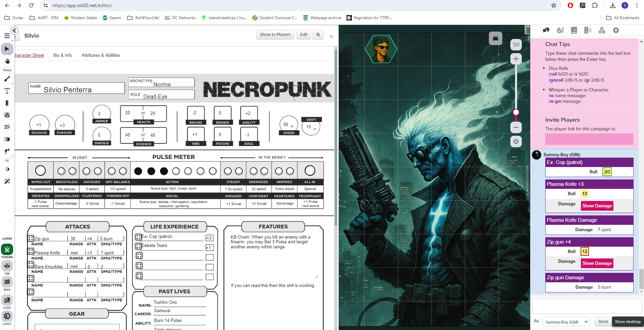
Task: Zoom out of the map
Action: click(x=516, y=127)
